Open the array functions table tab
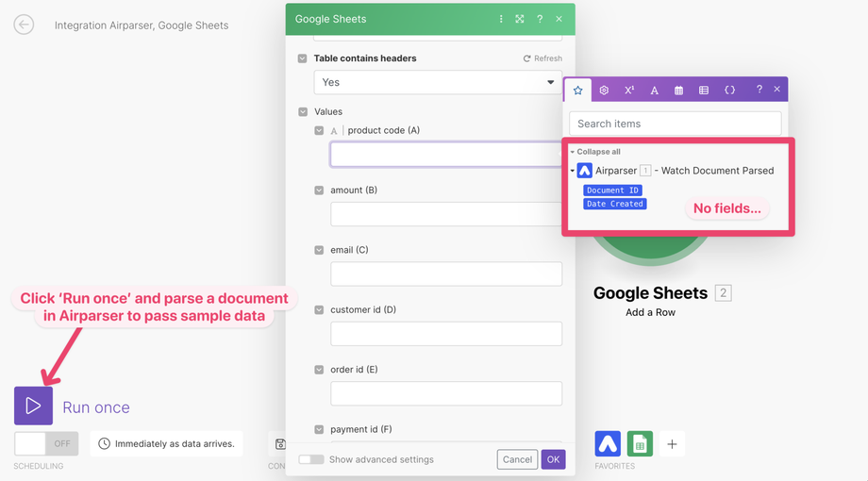The width and height of the screenshot is (868, 481). tap(704, 91)
